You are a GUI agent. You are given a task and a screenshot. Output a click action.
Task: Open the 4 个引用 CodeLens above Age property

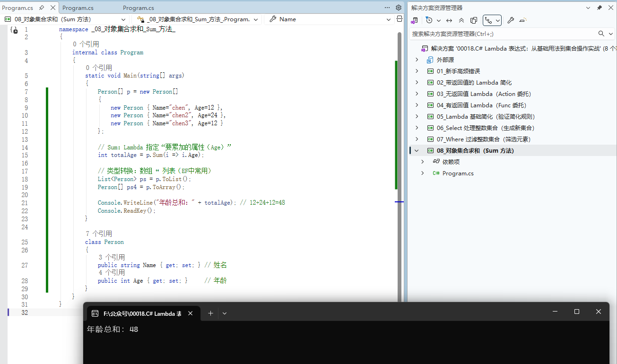click(x=112, y=272)
